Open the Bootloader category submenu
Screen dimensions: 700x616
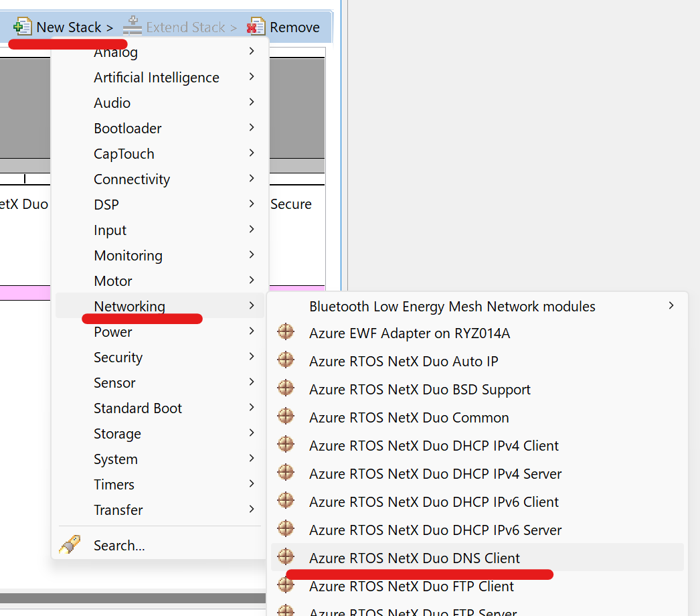(160, 128)
